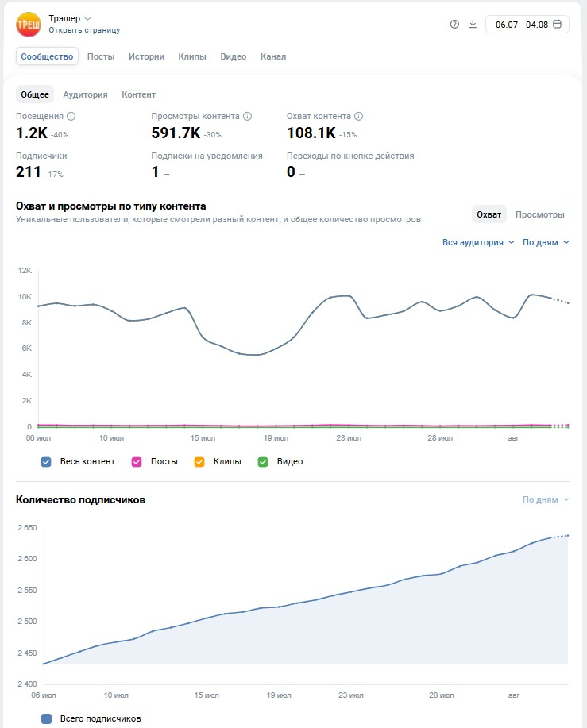
Task: Click the Трэшер community avatar logo
Action: (x=29, y=25)
